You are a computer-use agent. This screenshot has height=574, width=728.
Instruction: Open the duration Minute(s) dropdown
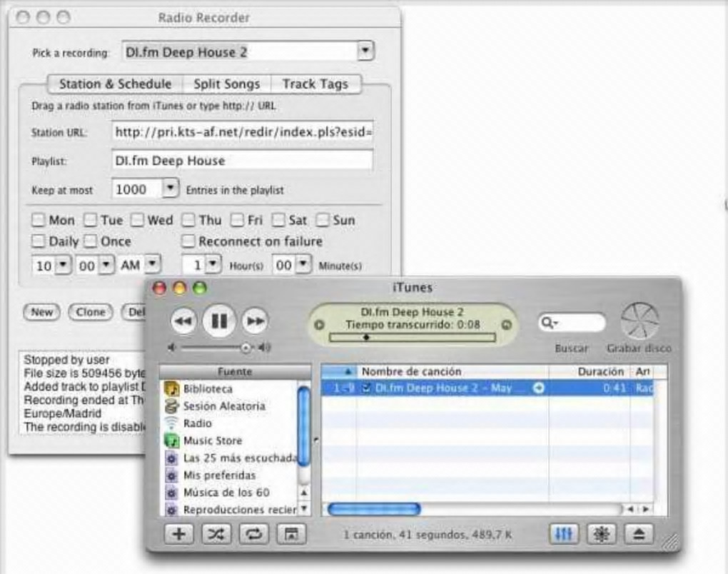click(x=303, y=265)
